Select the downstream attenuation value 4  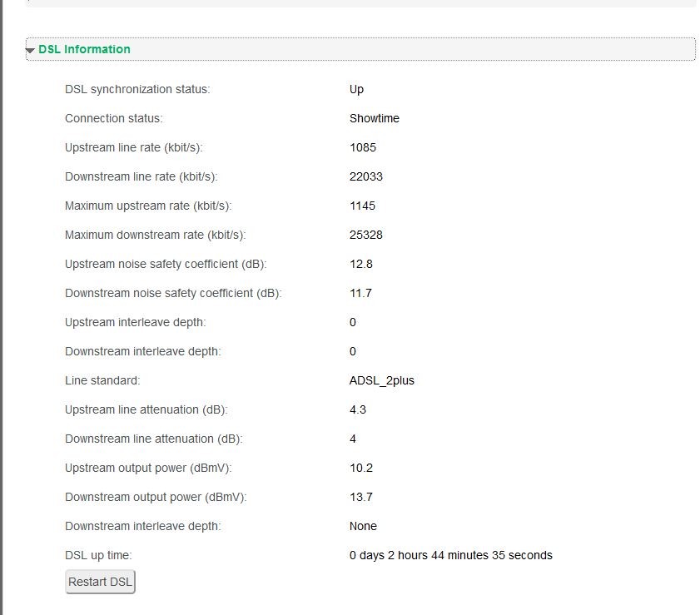point(353,439)
